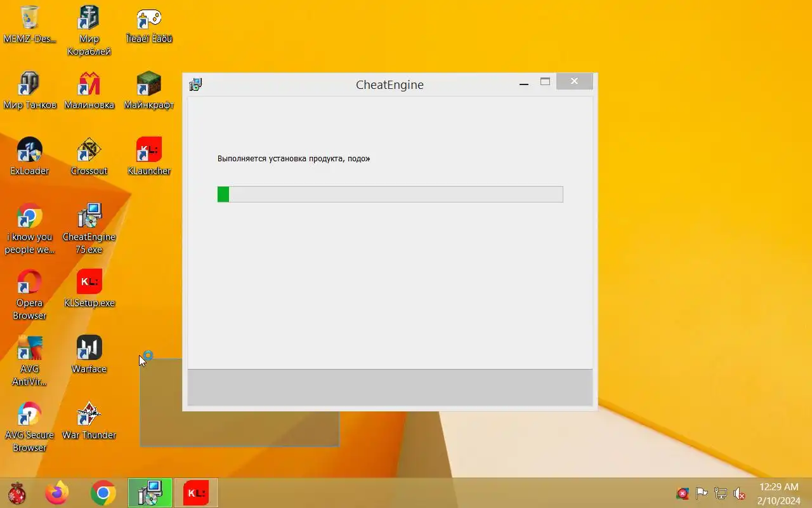This screenshot has height=508, width=812.
Task: Click the red antivirus tray icon
Action: (x=683, y=493)
